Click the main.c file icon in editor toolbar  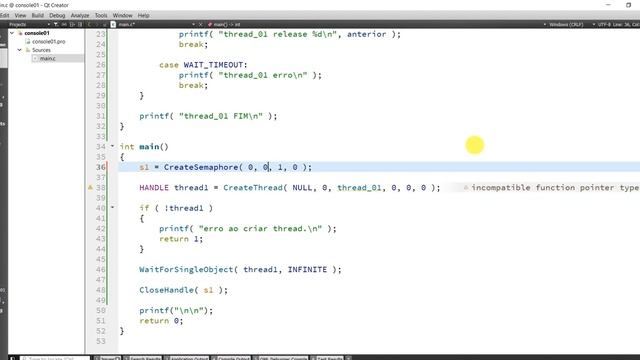113,24
